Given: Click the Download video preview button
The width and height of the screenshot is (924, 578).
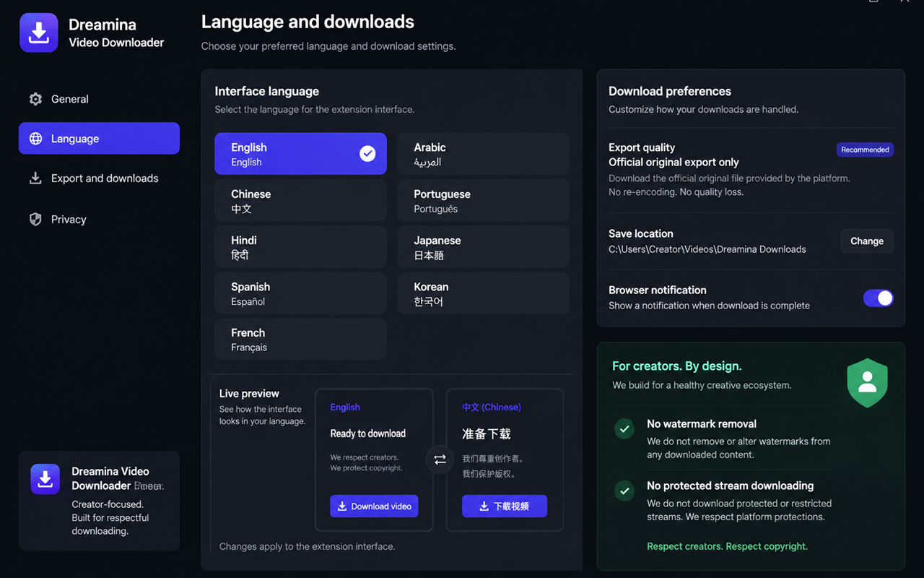Looking at the screenshot, I should coord(374,506).
